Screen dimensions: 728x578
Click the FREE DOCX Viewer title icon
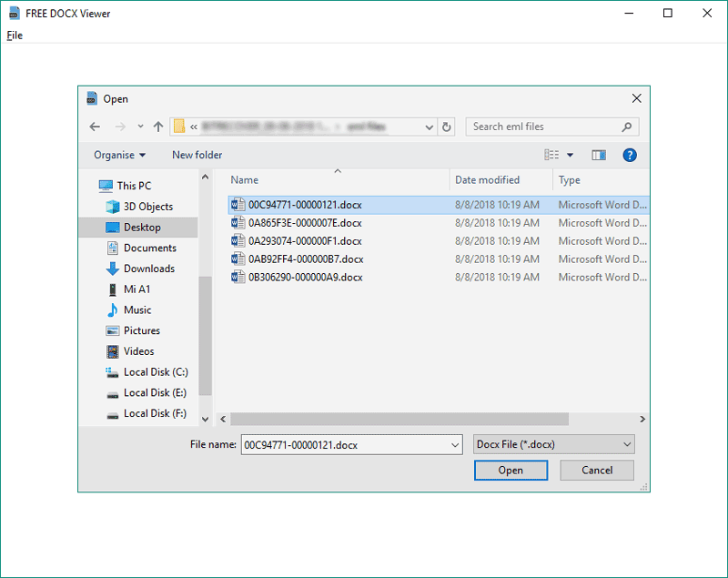tap(14, 14)
